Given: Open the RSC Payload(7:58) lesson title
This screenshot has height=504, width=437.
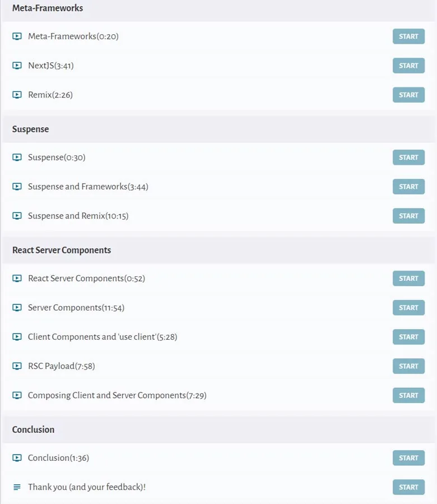Looking at the screenshot, I should coord(62,366).
